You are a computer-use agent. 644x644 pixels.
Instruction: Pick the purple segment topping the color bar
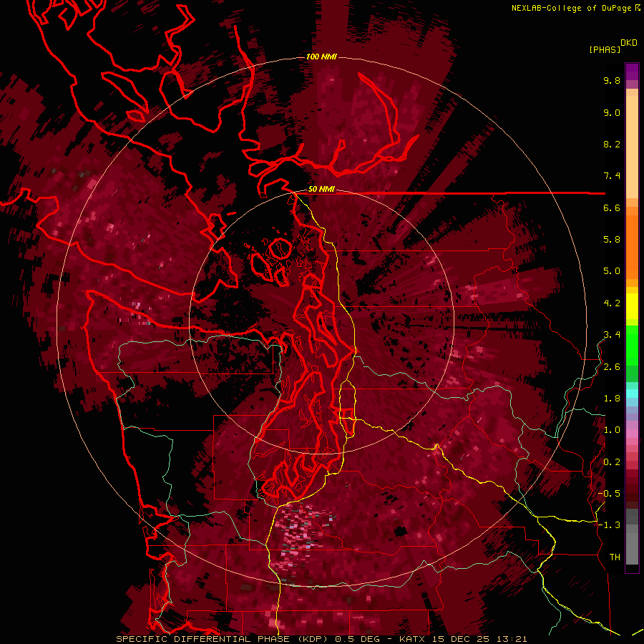(632, 72)
